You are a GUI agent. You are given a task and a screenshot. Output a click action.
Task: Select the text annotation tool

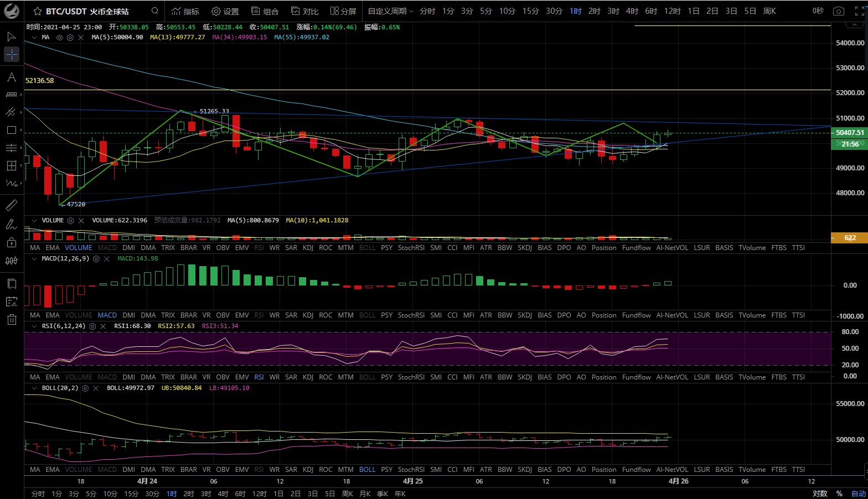pos(12,77)
